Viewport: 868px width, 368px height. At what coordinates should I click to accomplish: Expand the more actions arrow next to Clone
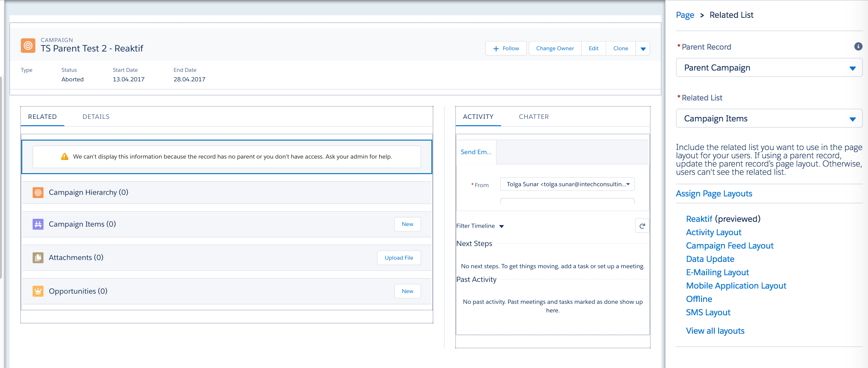pos(643,49)
